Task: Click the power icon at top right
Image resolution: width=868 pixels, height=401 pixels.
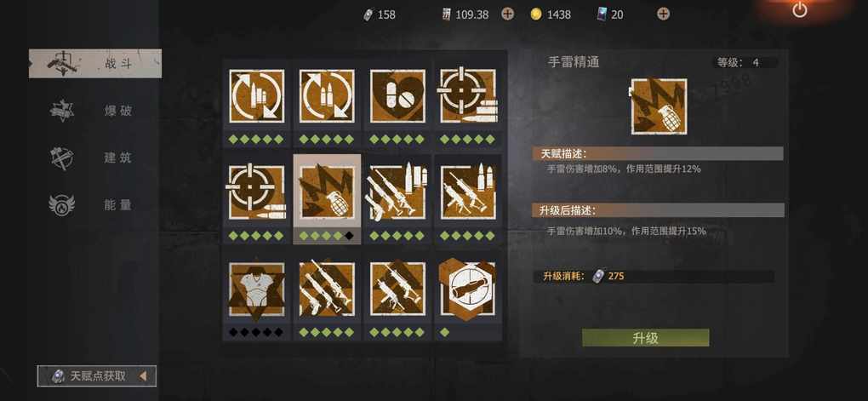Action: (x=799, y=10)
